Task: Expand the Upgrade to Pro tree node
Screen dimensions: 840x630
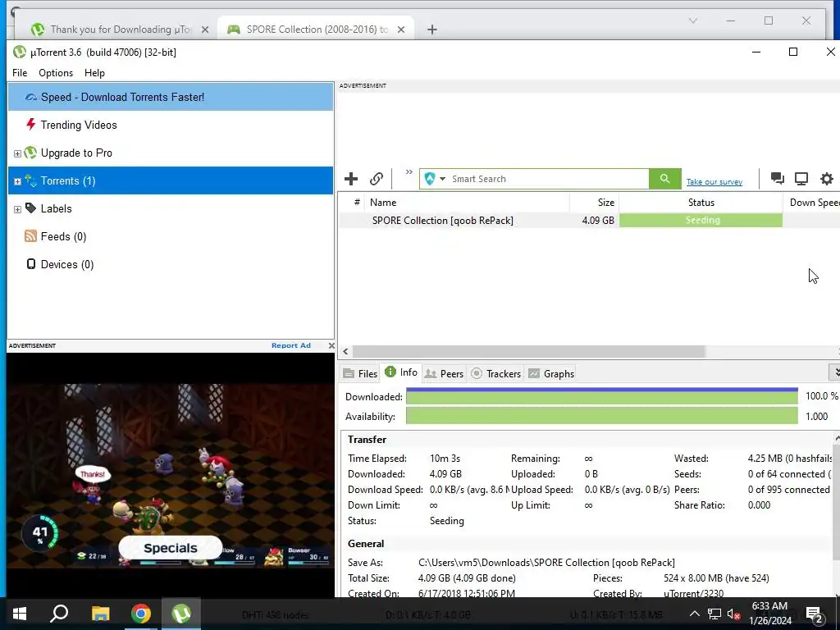Action: (17, 153)
